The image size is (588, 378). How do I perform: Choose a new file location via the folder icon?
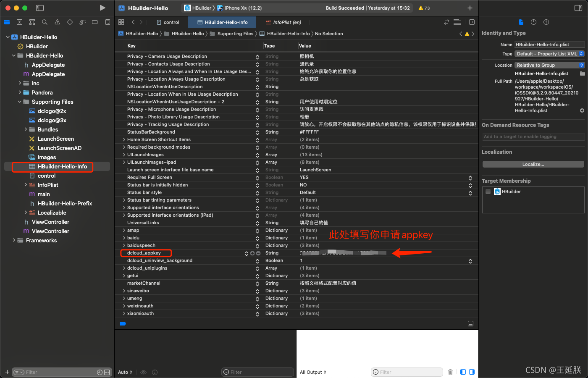(x=582, y=73)
